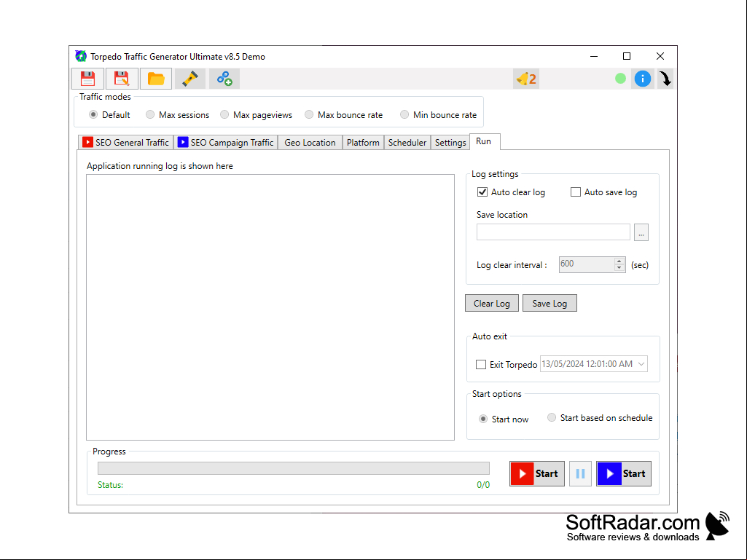Viewport: 747px width, 560px height.
Task: Switch to the Geo Location tab
Action: click(x=310, y=143)
